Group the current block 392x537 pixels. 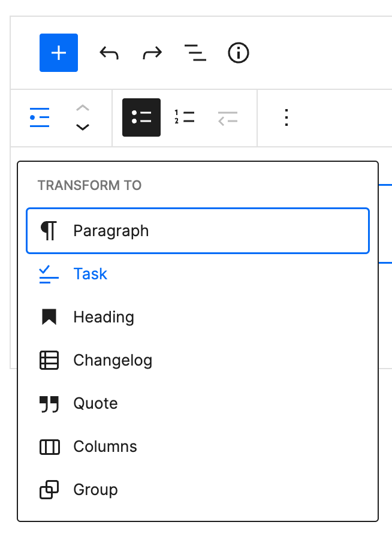pos(95,490)
